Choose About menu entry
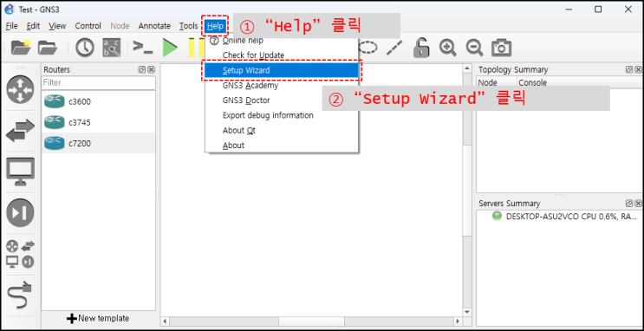This screenshot has height=331, width=644. [x=282, y=145]
